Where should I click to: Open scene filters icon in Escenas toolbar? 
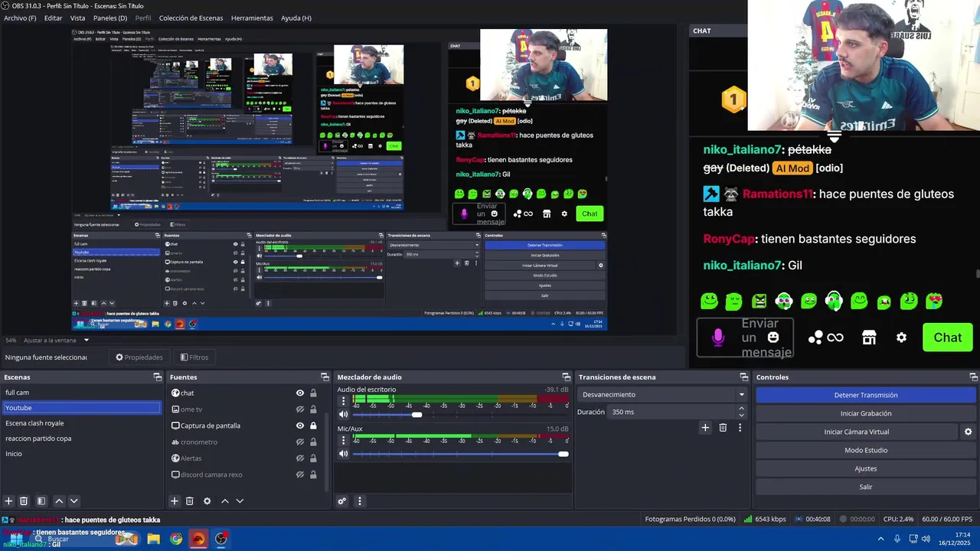[x=41, y=501]
